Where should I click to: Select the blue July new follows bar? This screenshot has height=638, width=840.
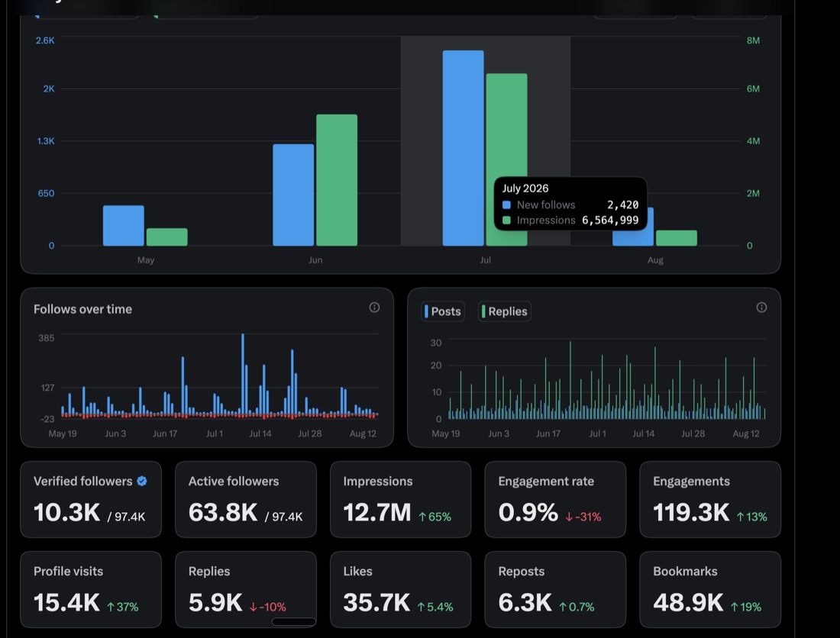tap(463, 148)
